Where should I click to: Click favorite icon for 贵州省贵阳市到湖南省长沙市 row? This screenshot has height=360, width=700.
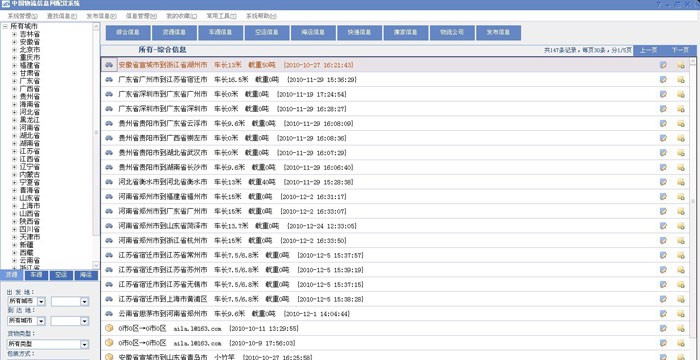coord(681,167)
